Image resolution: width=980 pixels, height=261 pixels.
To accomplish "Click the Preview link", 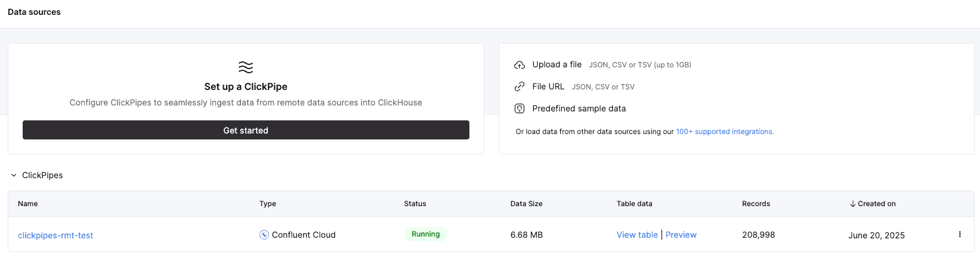I will click(x=681, y=235).
